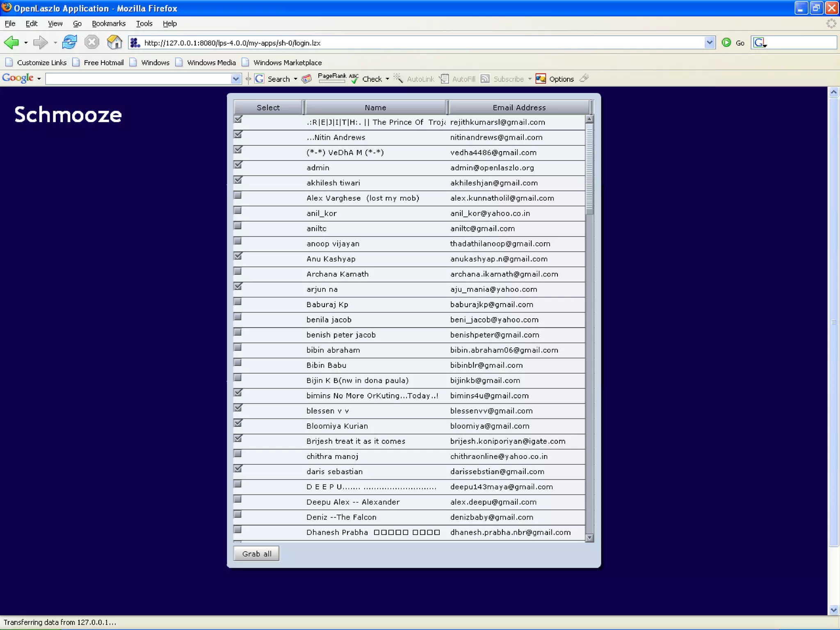Open the Back button history dropdown arrow

pyautogui.click(x=26, y=43)
